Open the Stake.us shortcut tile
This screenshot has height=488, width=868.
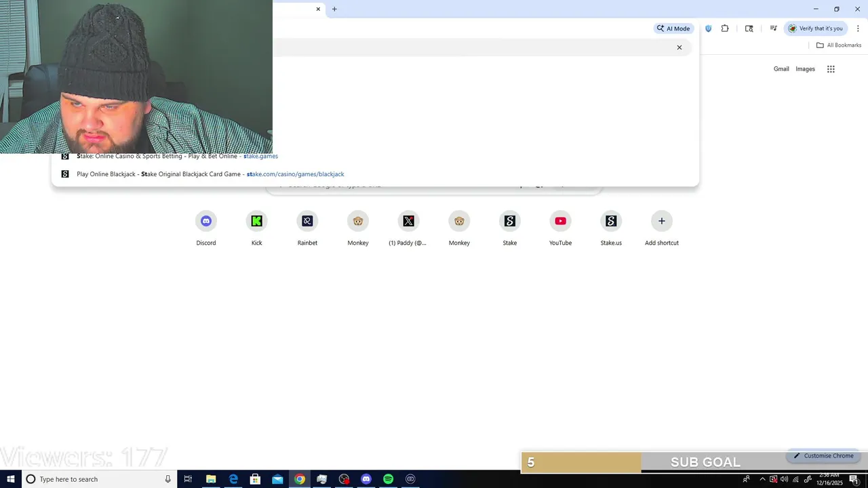[611, 229]
